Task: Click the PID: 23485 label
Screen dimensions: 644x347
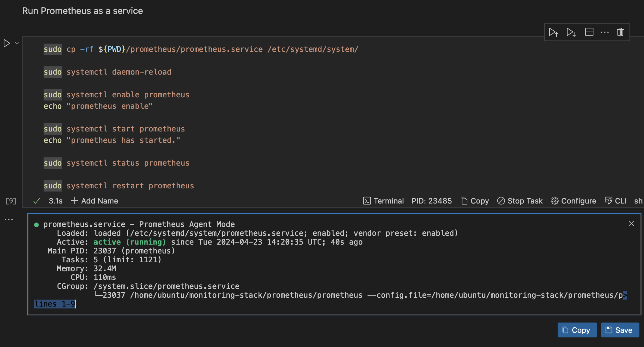Action: pyautogui.click(x=432, y=201)
